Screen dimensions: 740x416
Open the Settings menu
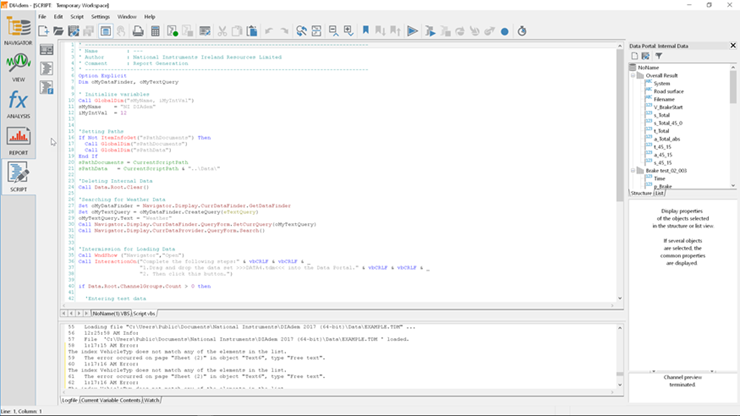pos(100,17)
